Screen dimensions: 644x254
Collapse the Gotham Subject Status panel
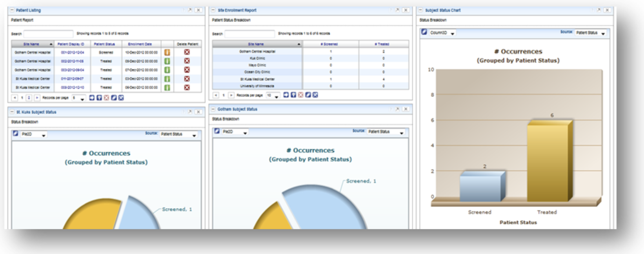213,109
